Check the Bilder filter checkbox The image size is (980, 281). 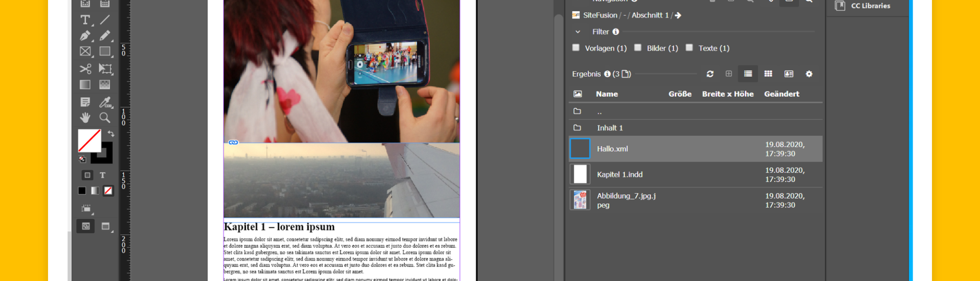(x=638, y=48)
